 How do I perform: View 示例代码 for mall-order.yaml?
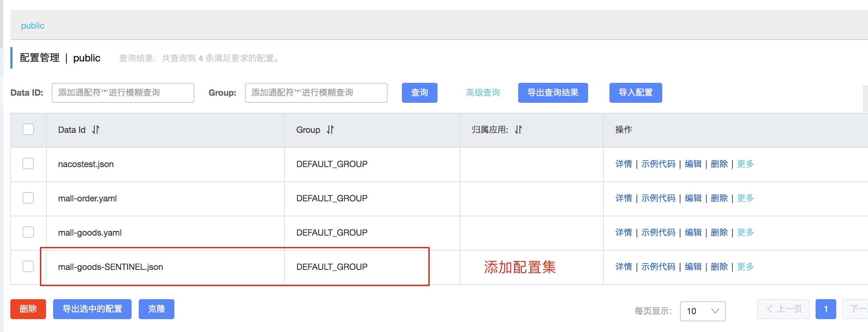point(658,198)
